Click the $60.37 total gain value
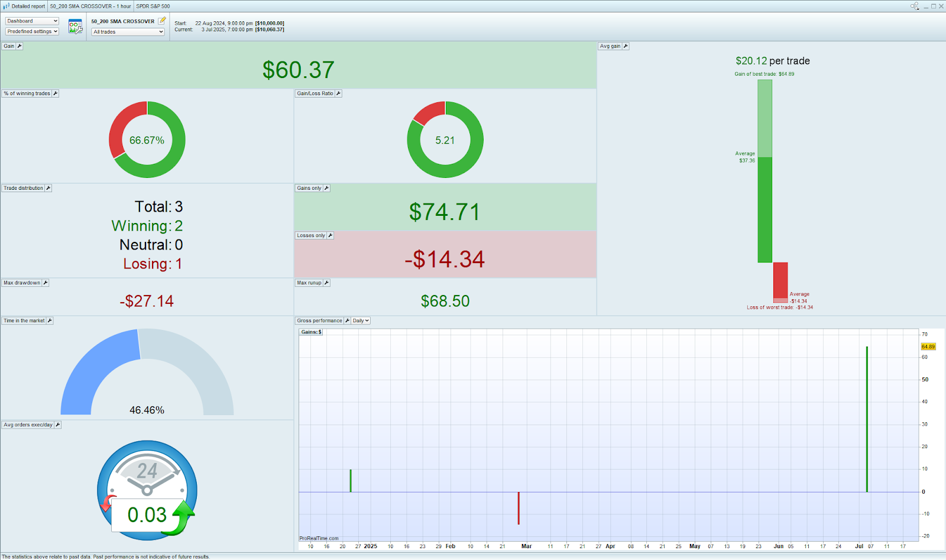Image resolution: width=946 pixels, height=560 pixels. coord(299,70)
